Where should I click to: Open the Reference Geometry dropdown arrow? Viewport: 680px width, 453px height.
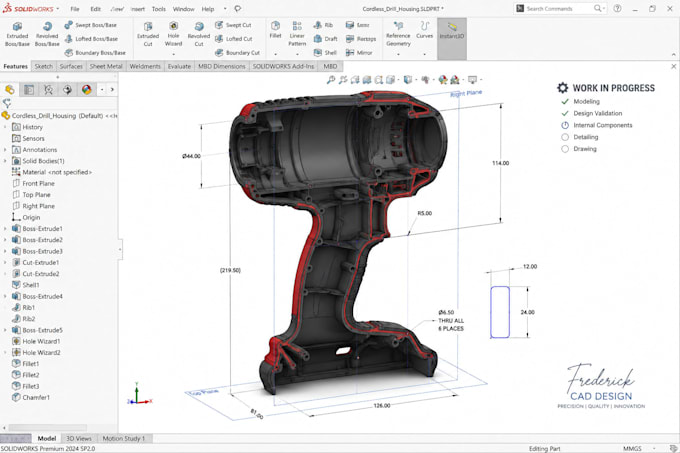(398, 54)
